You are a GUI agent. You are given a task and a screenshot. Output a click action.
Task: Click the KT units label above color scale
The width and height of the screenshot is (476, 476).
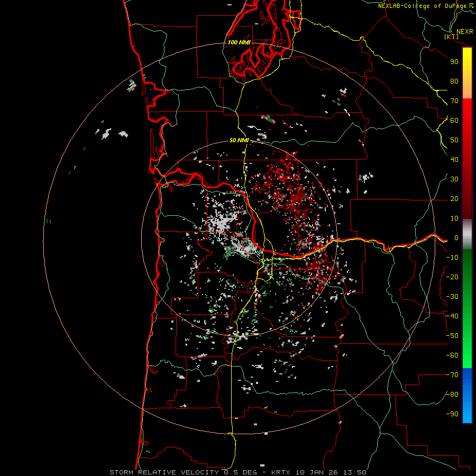point(452,36)
